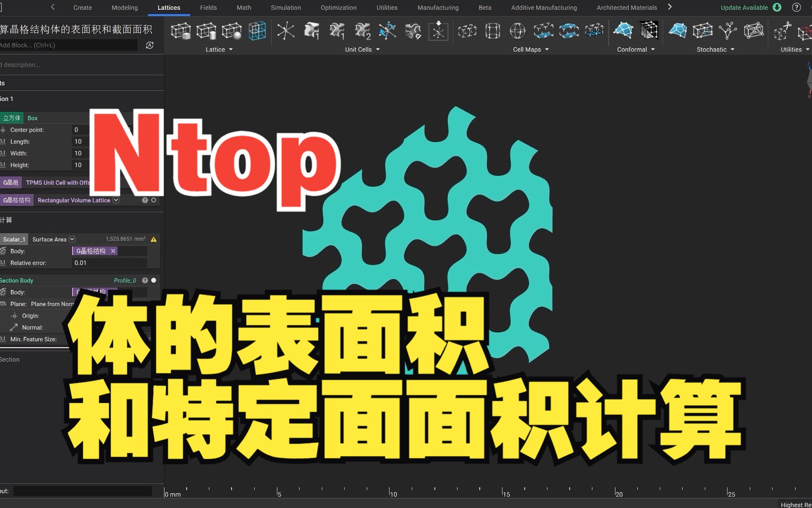Viewport: 812px width, 508px height.
Task: Select the G晶胞 TPMS Unit Cell block
Action: click(45, 183)
